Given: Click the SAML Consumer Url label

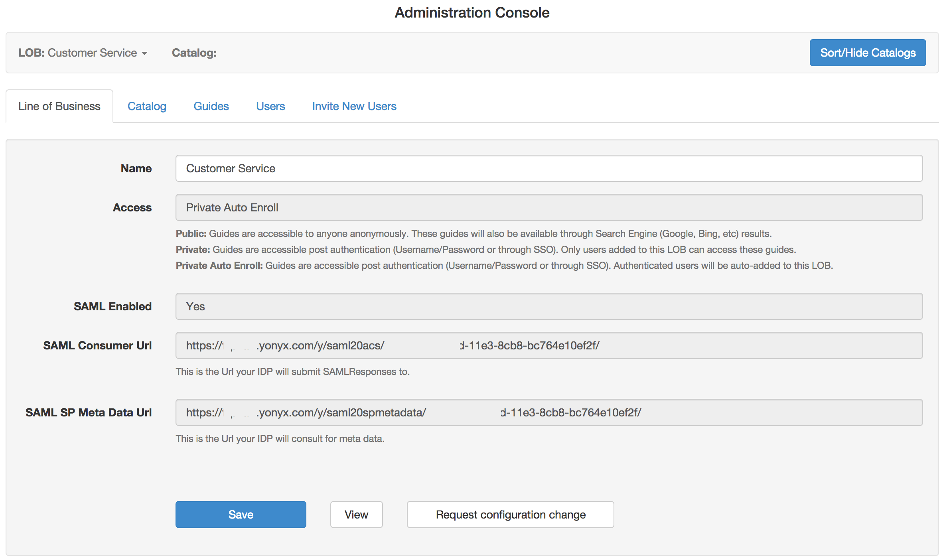Looking at the screenshot, I should tap(97, 345).
